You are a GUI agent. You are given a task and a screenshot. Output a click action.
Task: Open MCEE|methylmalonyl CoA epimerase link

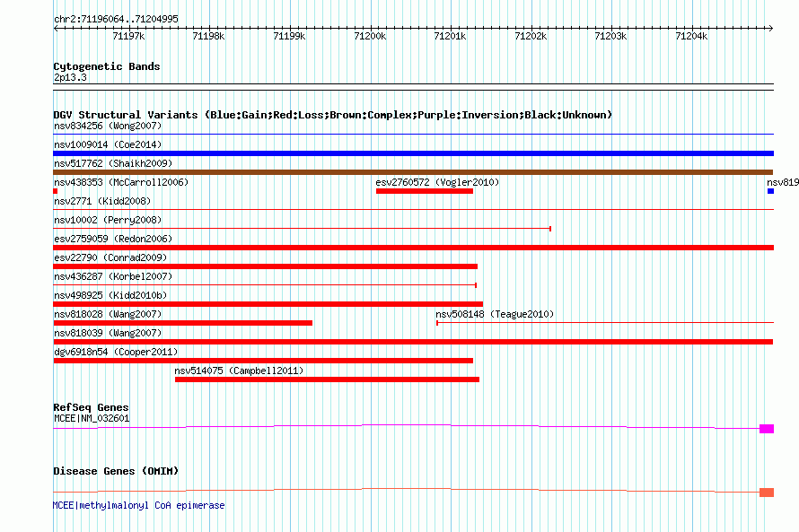(x=138, y=505)
